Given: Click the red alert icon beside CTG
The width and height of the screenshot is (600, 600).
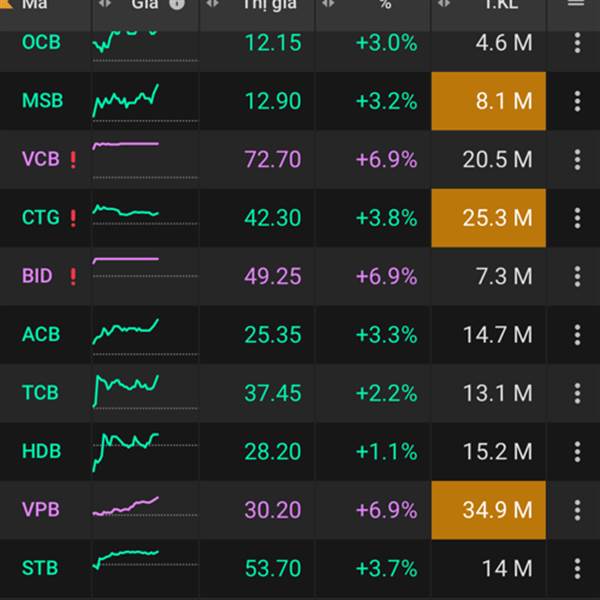Looking at the screenshot, I should tap(73, 218).
